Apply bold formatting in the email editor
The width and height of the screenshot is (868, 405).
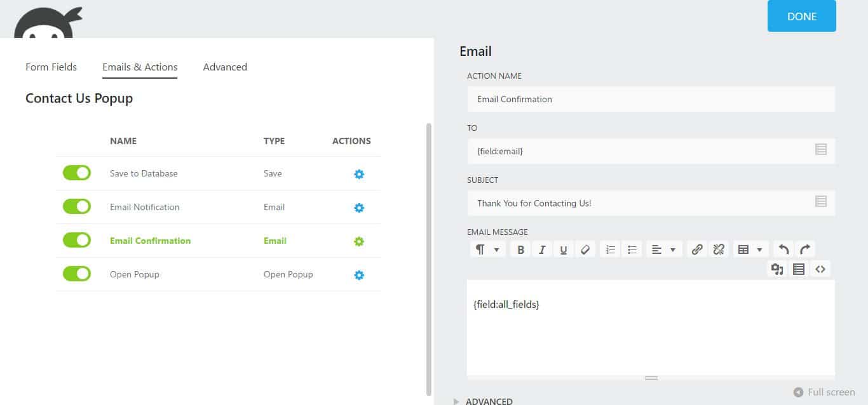(x=520, y=249)
